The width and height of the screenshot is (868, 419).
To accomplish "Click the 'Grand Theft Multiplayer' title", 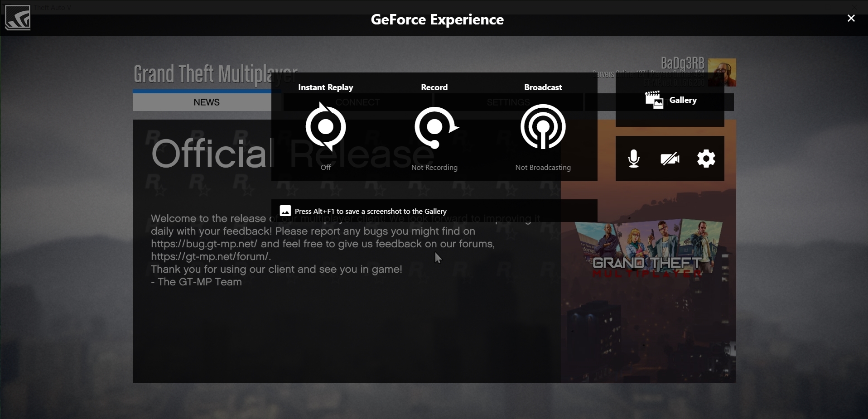I will point(216,74).
